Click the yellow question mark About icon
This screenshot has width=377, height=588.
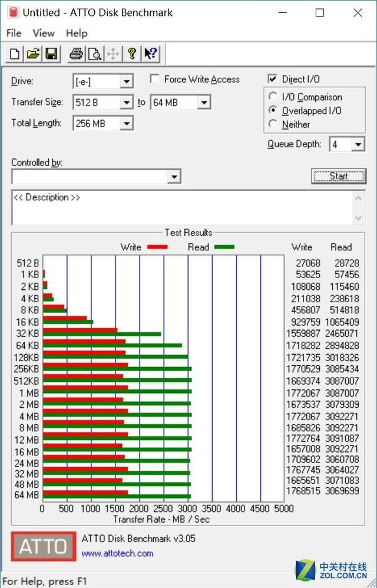pos(131,54)
